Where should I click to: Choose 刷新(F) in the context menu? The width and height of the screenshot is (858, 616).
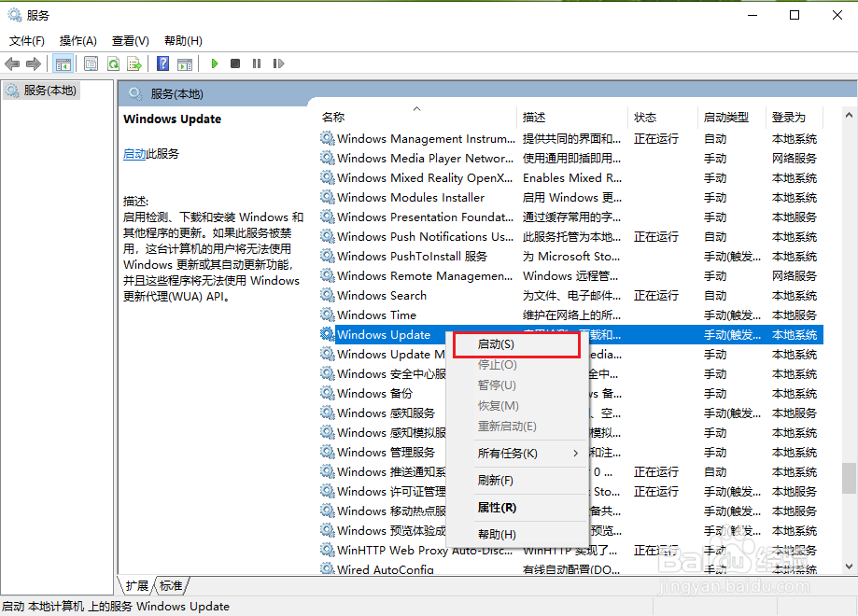click(x=517, y=481)
